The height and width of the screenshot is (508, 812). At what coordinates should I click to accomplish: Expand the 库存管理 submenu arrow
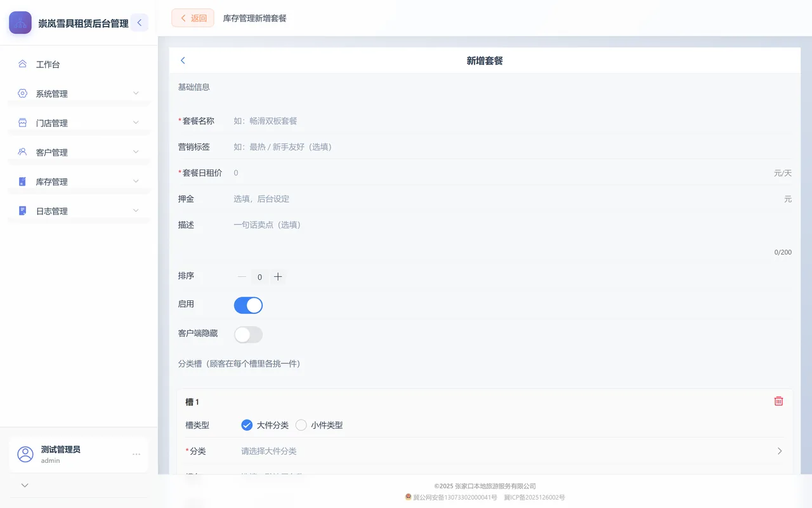(x=136, y=182)
